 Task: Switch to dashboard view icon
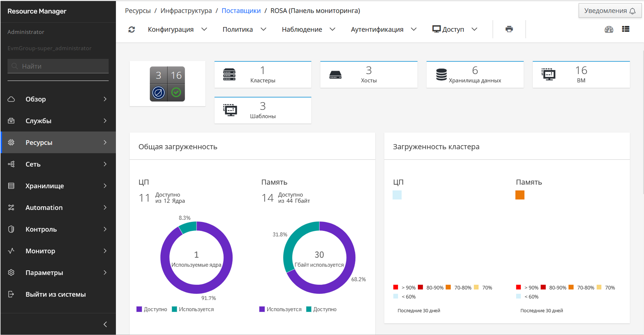click(609, 29)
